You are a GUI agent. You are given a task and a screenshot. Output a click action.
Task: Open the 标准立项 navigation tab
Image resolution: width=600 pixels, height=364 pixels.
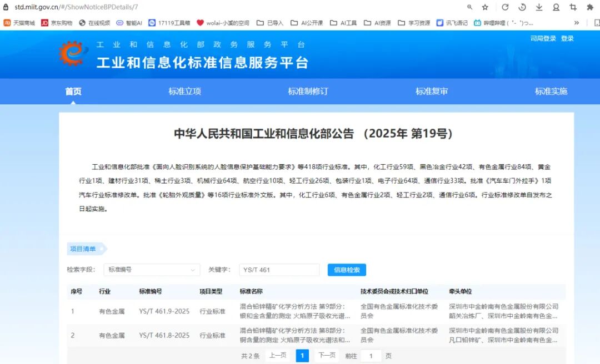coord(185,92)
